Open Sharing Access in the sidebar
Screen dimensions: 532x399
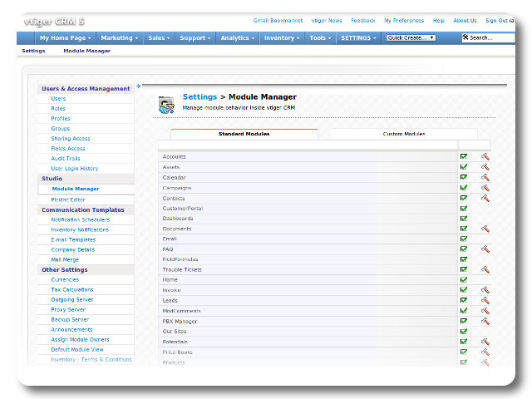pyautogui.click(x=71, y=139)
